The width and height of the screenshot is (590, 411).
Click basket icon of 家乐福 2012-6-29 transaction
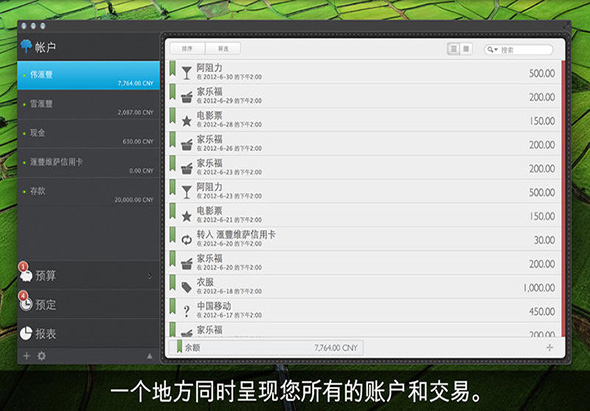coord(187,97)
